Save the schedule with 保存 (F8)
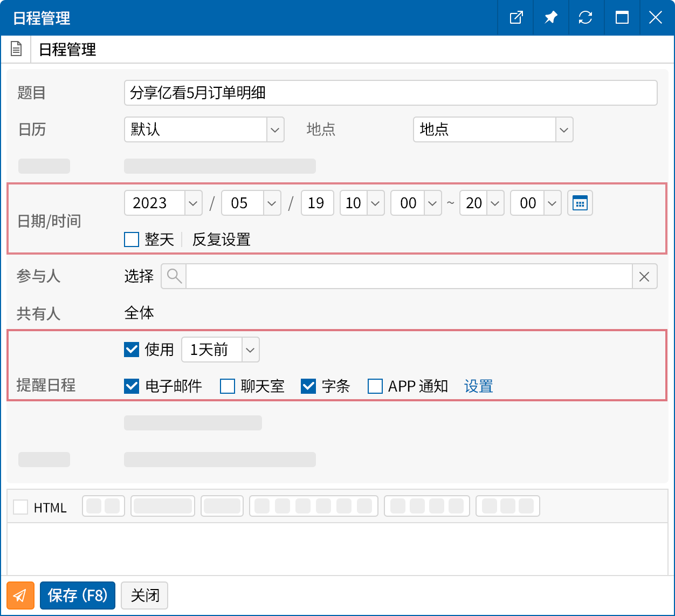675x616 pixels. point(77,596)
